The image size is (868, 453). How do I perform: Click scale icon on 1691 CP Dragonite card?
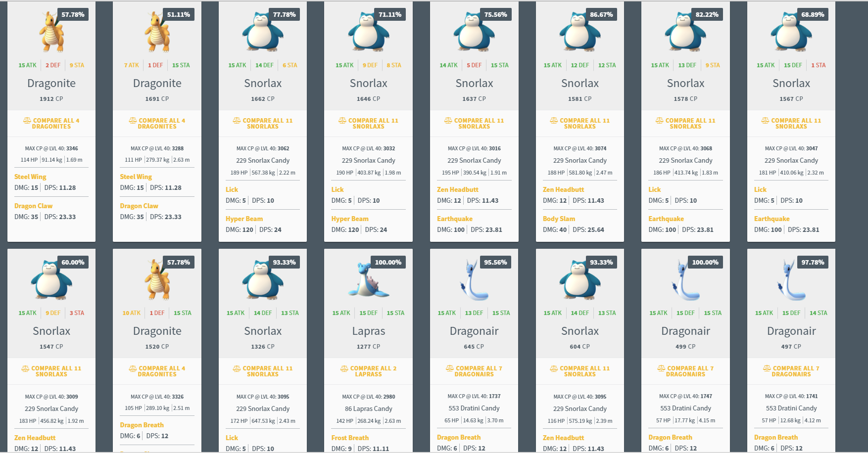[x=133, y=121]
